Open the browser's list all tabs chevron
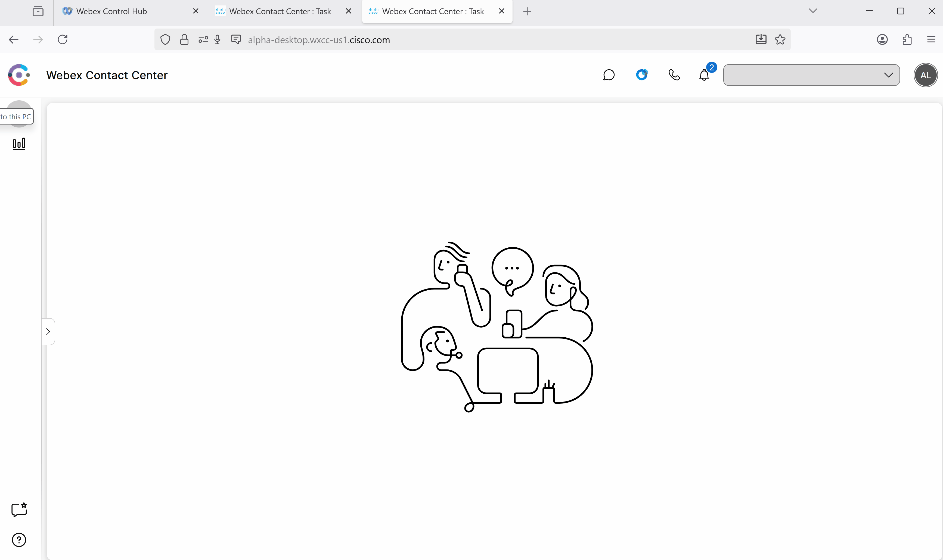The width and height of the screenshot is (943, 560). tap(813, 11)
